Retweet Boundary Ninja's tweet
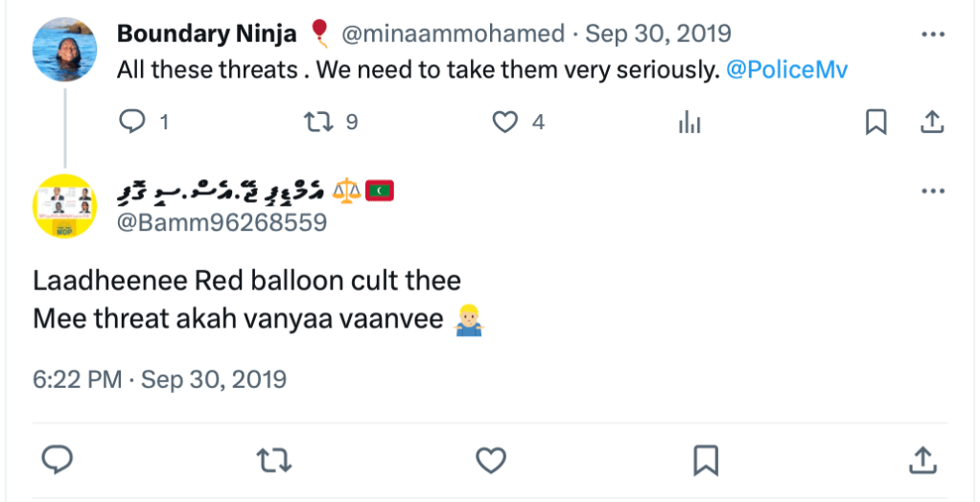The image size is (980, 502). pos(316,122)
